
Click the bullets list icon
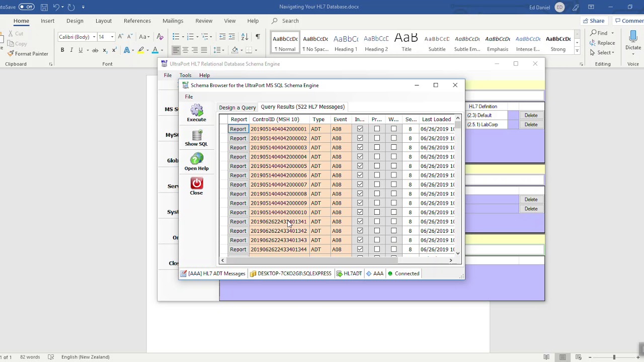[176, 37]
